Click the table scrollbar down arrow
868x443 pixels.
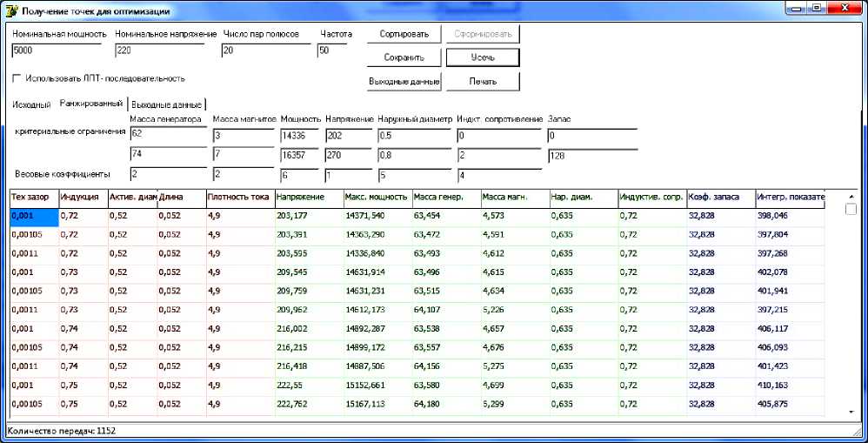[850, 411]
